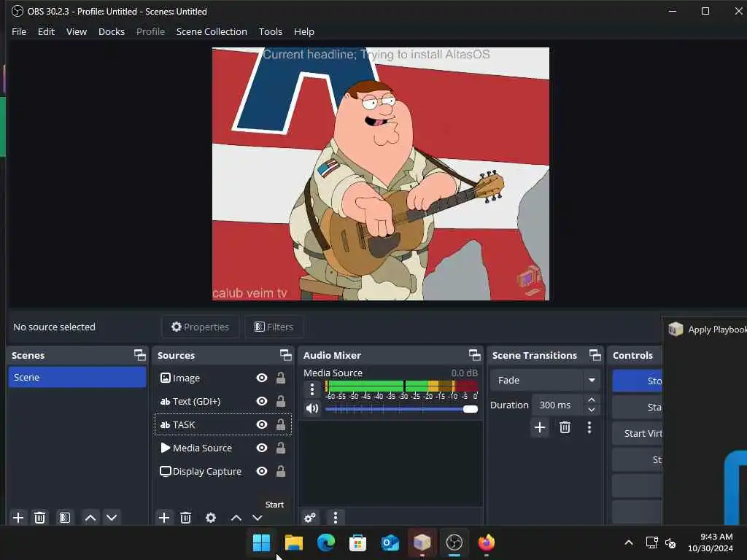The height and width of the screenshot is (560, 747).
Task: Open the File menu
Action: pyautogui.click(x=19, y=31)
